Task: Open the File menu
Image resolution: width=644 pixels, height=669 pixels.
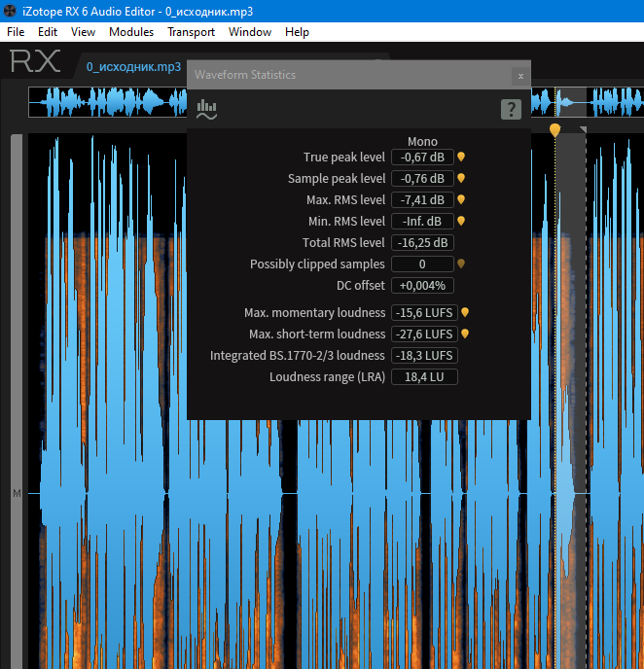Action: [x=16, y=32]
